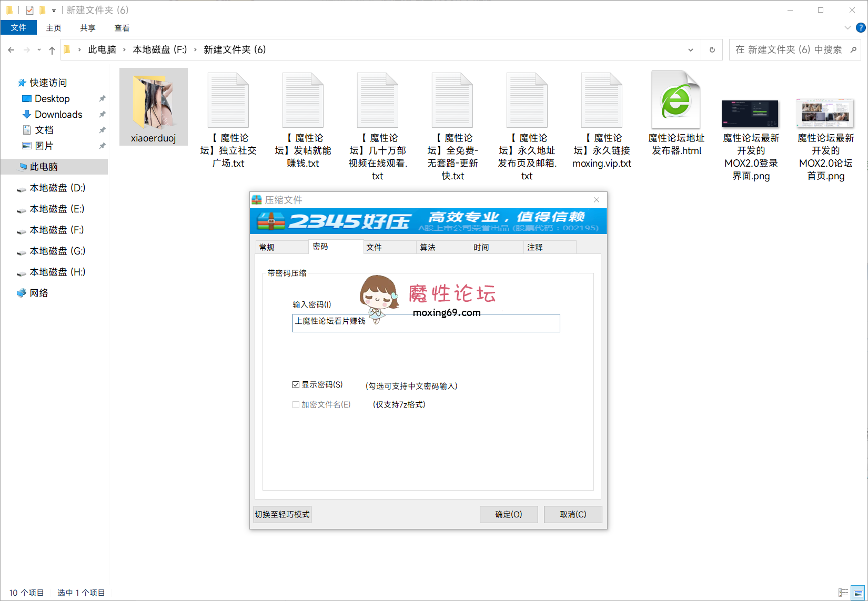Select the 永久地址发布页及邮箱.txt file icon

click(x=527, y=100)
